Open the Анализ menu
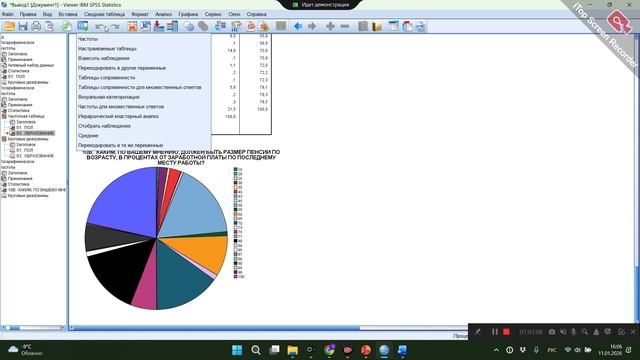 pos(163,14)
